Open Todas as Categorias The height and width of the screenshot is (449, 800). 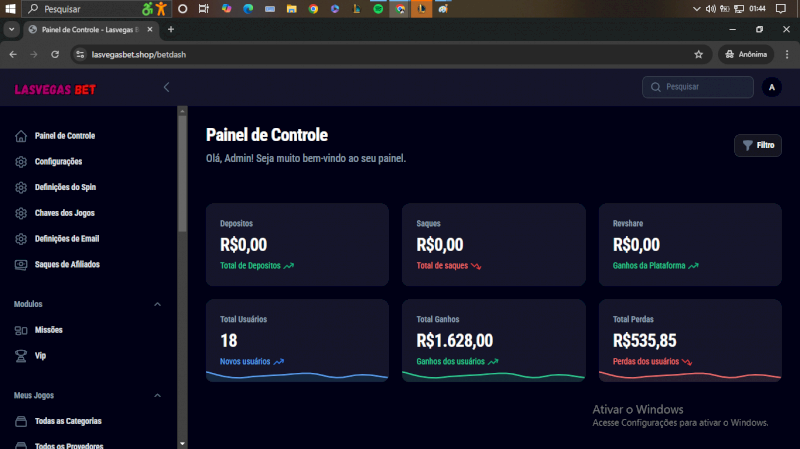tap(68, 421)
